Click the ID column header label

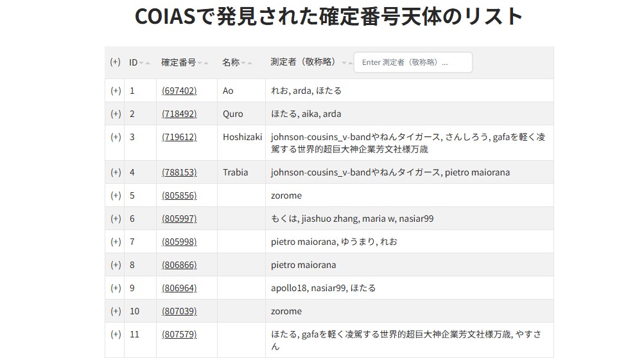(x=133, y=62)
